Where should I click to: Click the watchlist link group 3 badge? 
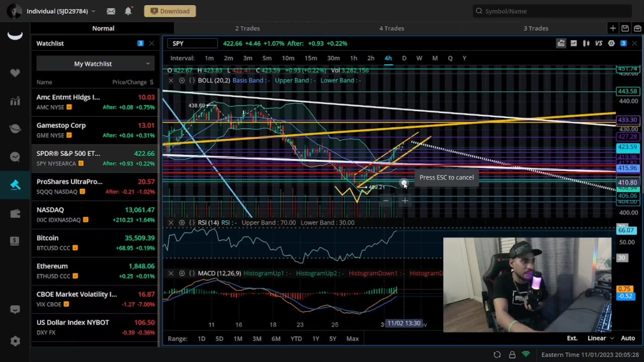pos(140,43)
